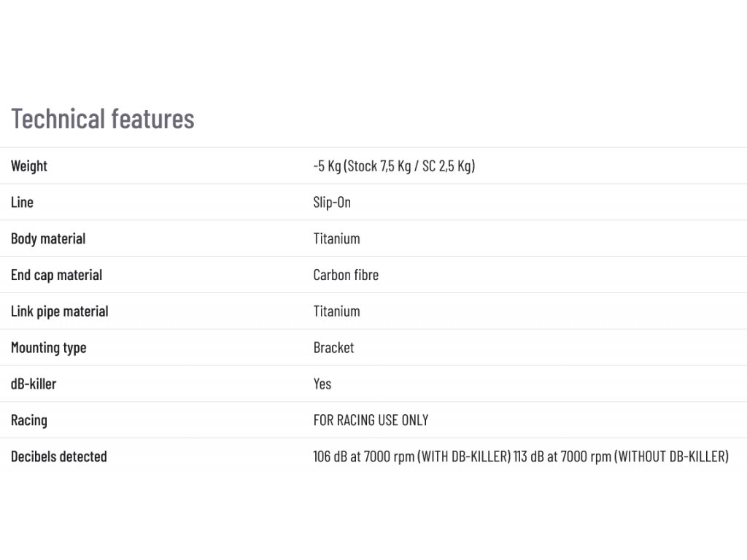
Task: Click the 113 dB WITHOUT DB-KILLER text
Action: pos(622,456)
